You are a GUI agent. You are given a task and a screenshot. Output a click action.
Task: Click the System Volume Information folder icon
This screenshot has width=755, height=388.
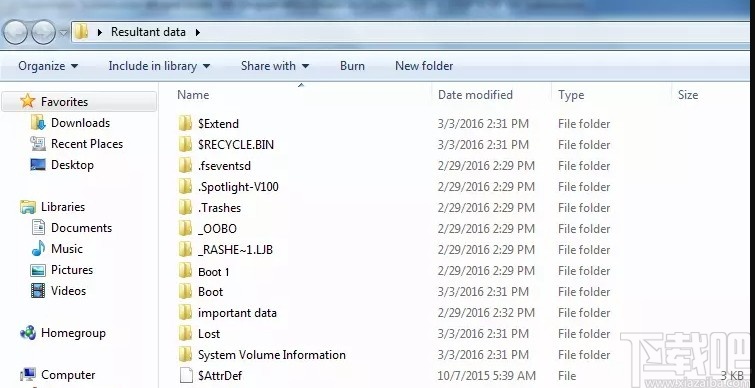click(x=185, y=354)
